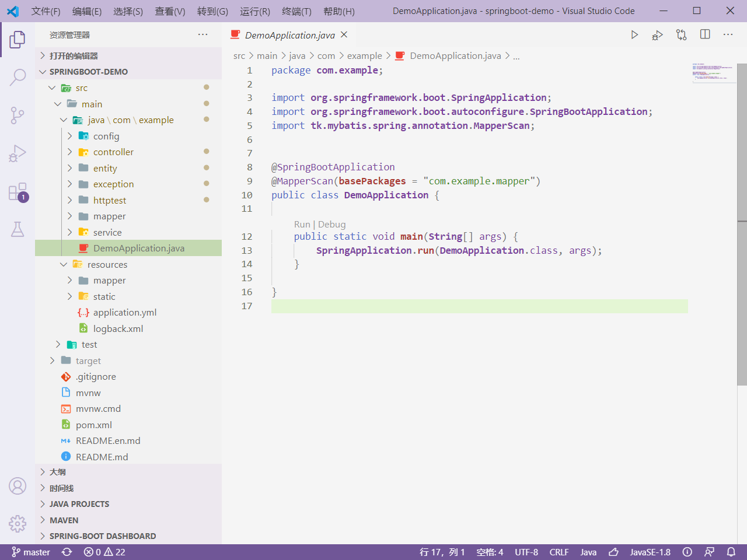Expand the target folder
The width and height of the screenshot is (747, 560).
tap(128, 360)
